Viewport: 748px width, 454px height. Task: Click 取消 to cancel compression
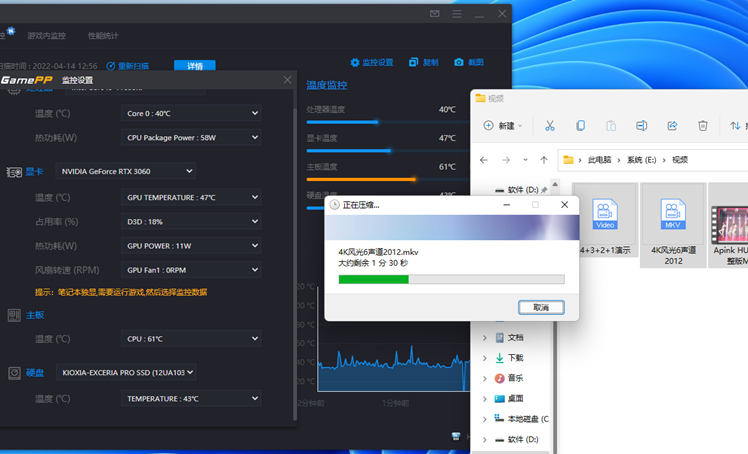(x=541, y=308)
